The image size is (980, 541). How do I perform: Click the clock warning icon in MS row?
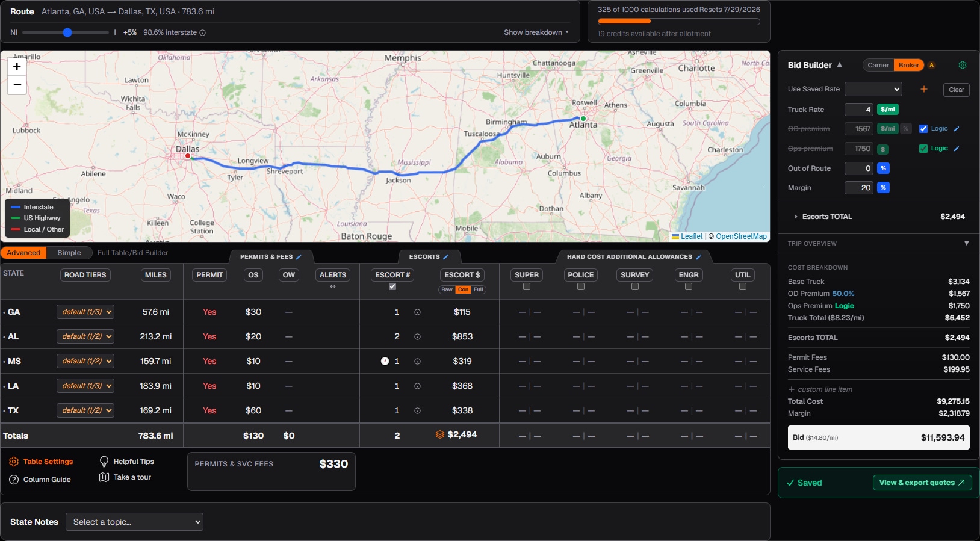(385, 362)
